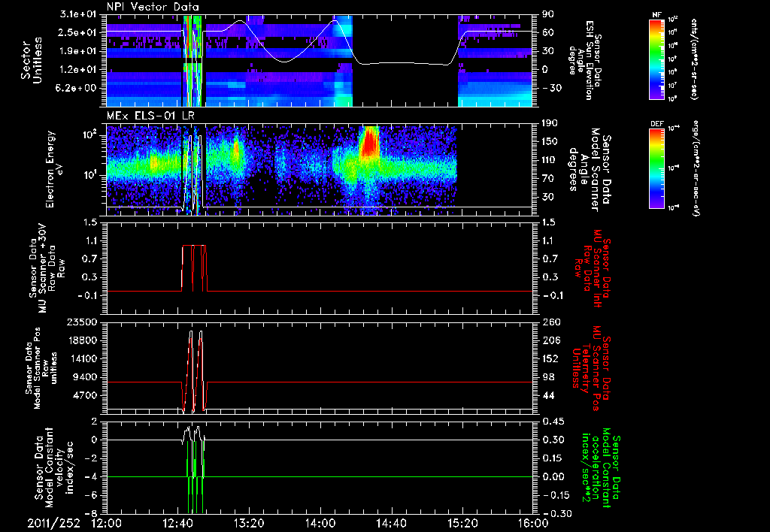This screenshot has width=770, height=532.
Task: Click the red high-flux burst in ELS spectrogram
Action: click(370, 142)
